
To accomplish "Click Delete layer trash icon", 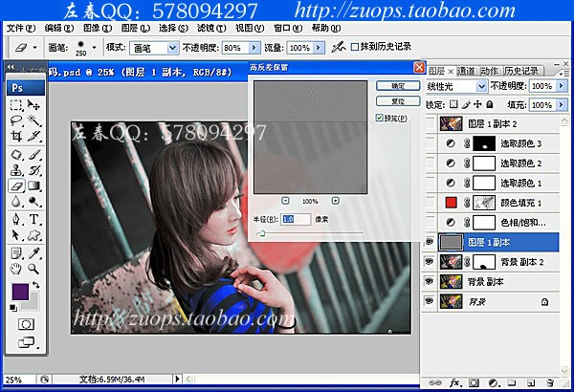I will tap(549, 382).
